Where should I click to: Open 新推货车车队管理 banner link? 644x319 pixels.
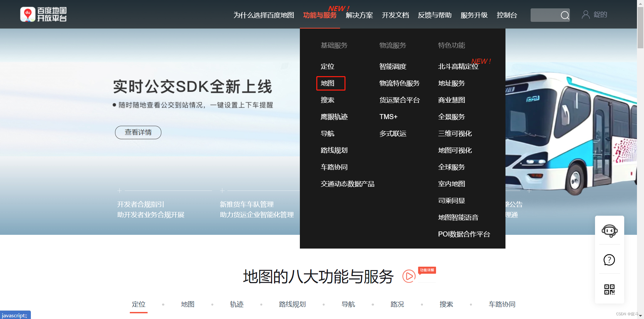pyautogui.click(x=247, y=204)
